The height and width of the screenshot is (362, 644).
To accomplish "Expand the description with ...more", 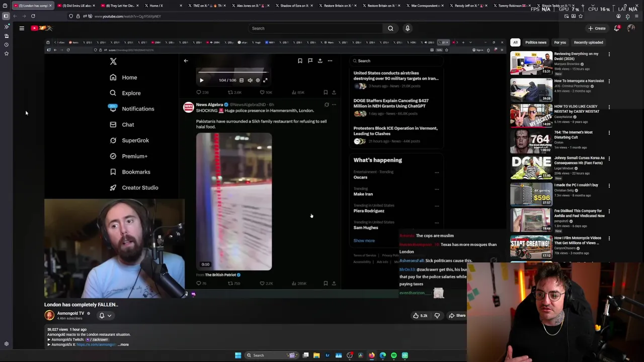I will click(x=123, y=345).
